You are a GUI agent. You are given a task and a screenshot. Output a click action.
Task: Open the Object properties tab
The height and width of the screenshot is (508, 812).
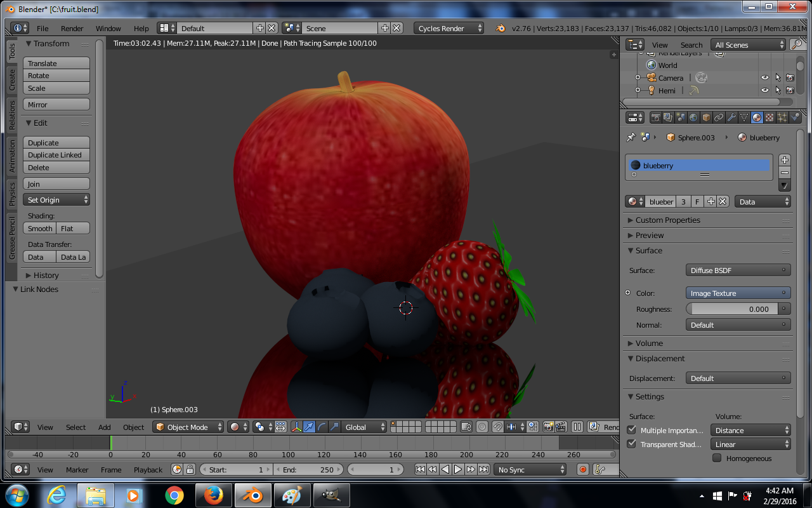(706, 117)
